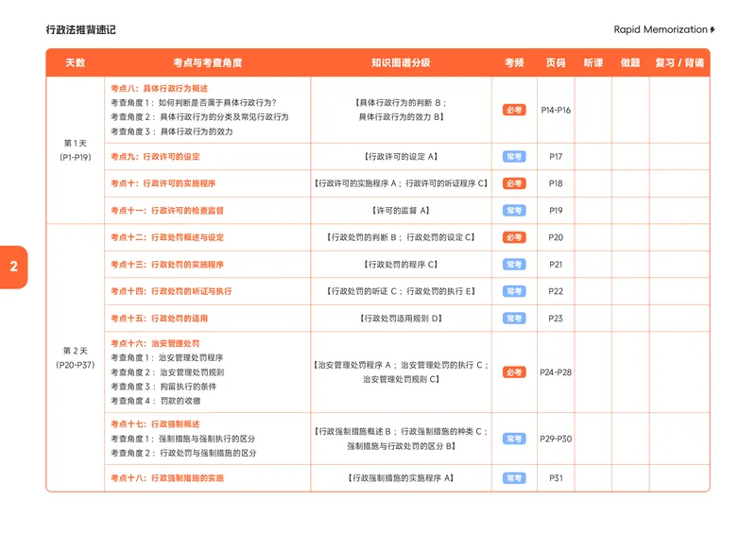Click the 常考 badge in 考点十八 row
The height and width of the screenshot is (535, 756).
tap(514, 478)
